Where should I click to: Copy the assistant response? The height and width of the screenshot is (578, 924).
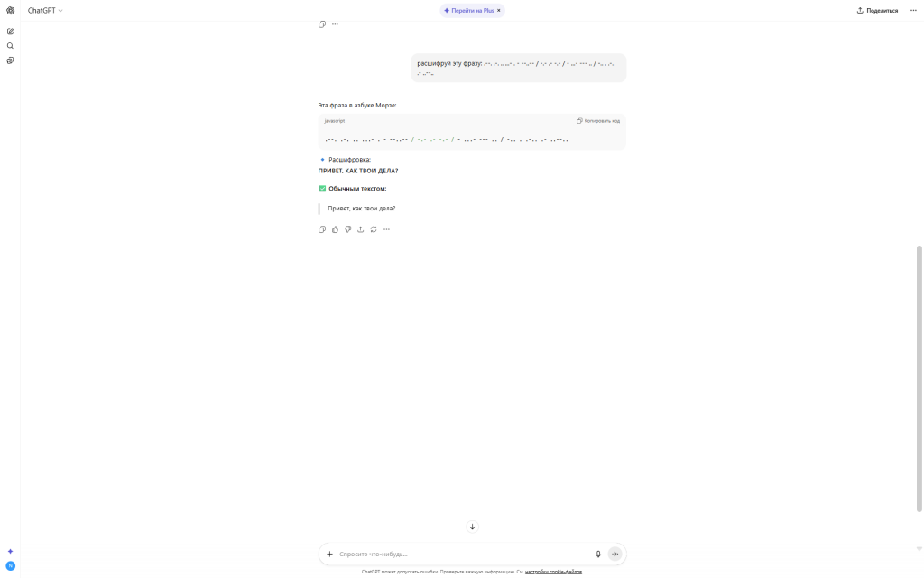coord(322,229)
